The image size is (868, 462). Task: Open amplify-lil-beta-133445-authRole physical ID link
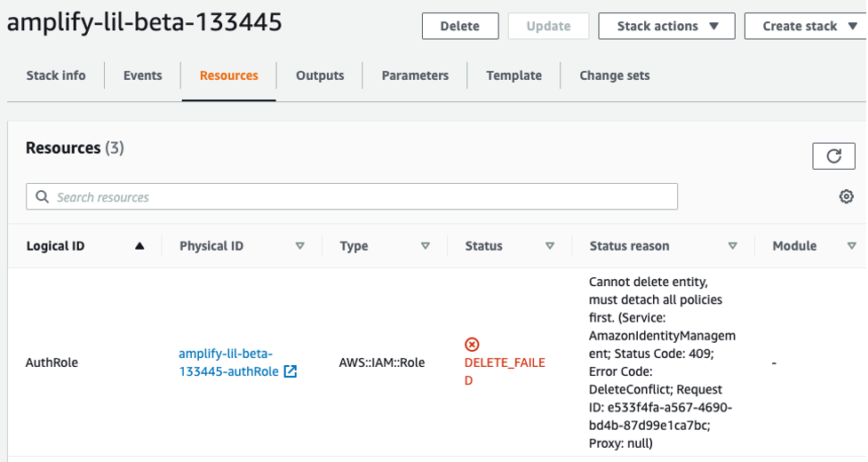228,362
